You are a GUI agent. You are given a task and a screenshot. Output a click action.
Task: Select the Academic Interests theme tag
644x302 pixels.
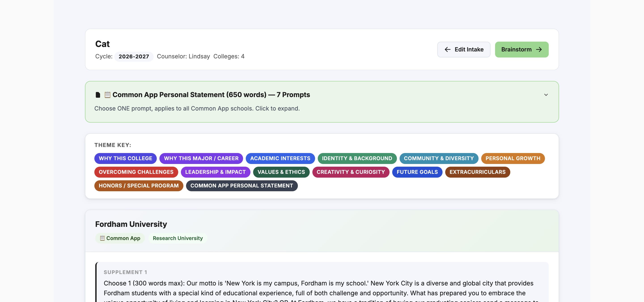[x=280, y=159]
